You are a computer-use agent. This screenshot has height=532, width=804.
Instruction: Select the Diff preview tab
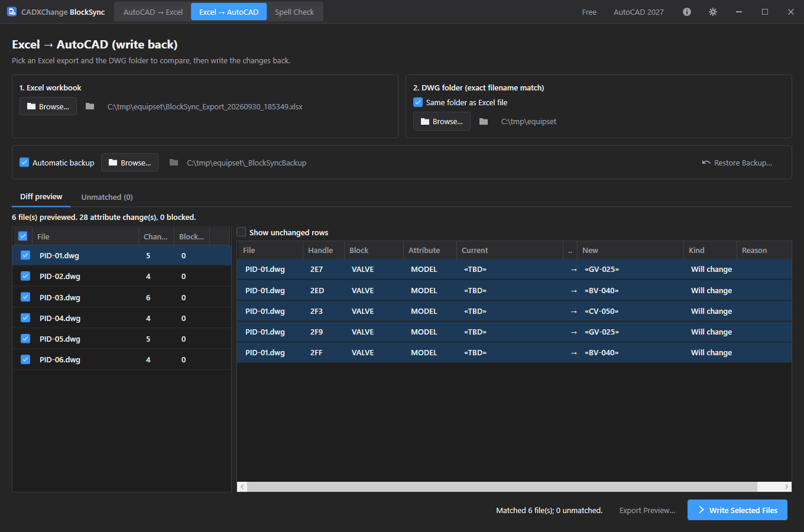click(41, 197)
